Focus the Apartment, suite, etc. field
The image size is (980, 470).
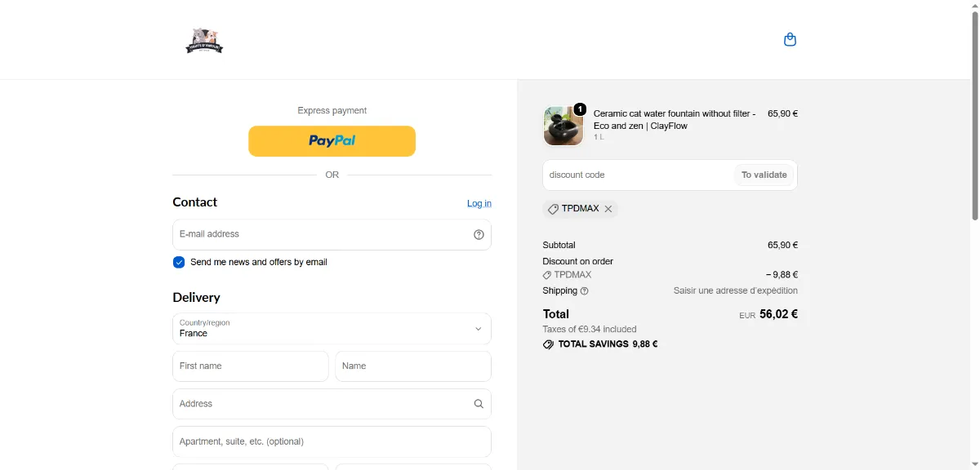[x=332, y=441]
